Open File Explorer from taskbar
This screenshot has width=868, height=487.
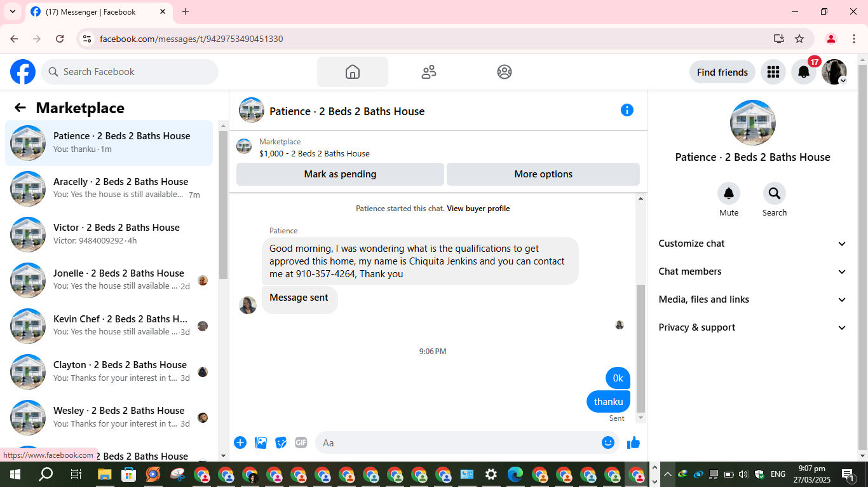click(104, 474)
